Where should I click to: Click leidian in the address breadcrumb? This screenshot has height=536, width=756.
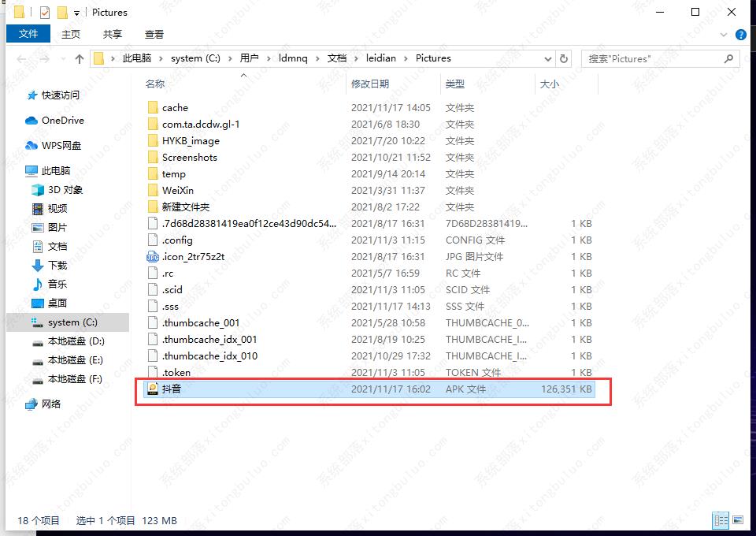tap(381, 58)
